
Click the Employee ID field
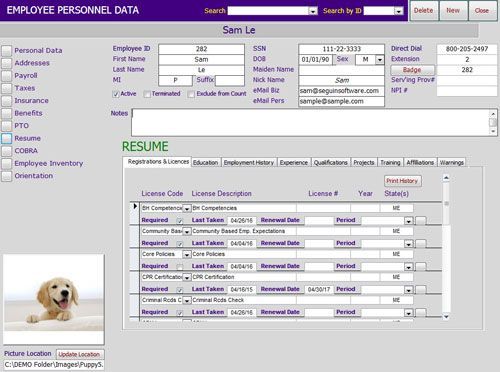201,49
